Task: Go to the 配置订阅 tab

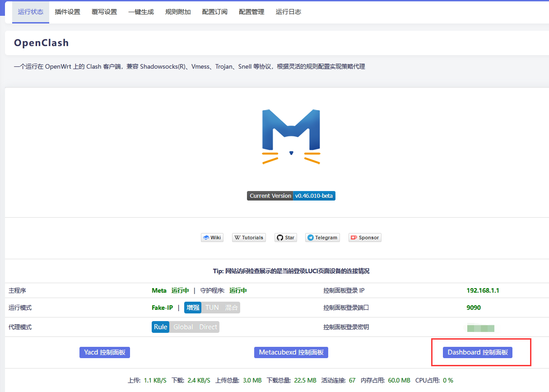Action: 214,12
